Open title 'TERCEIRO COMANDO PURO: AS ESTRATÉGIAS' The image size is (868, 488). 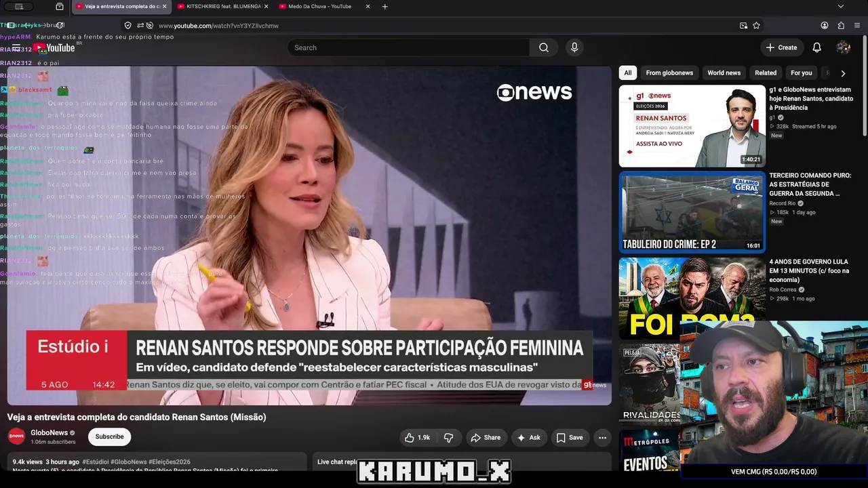click(x=810, y=184)
